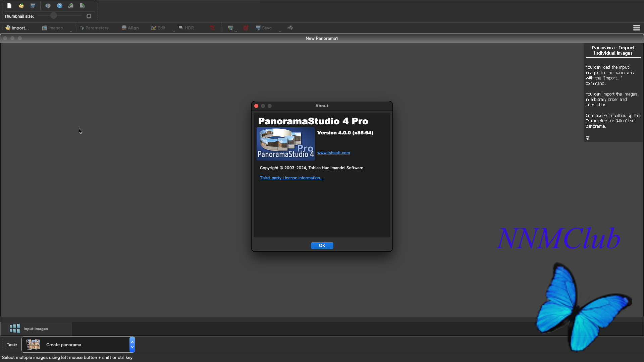Click the Create panorama task thumbnail icon

tap(33, 345)
